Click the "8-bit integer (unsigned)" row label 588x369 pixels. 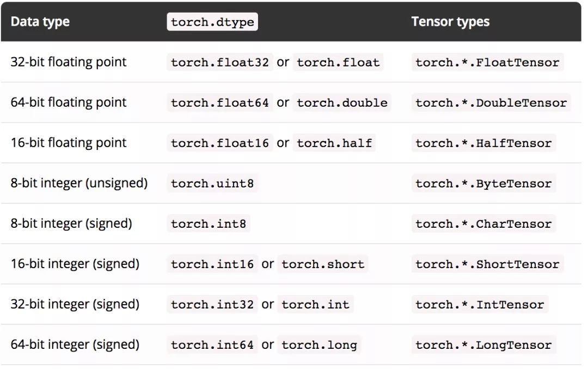click(x=79, y=183)
